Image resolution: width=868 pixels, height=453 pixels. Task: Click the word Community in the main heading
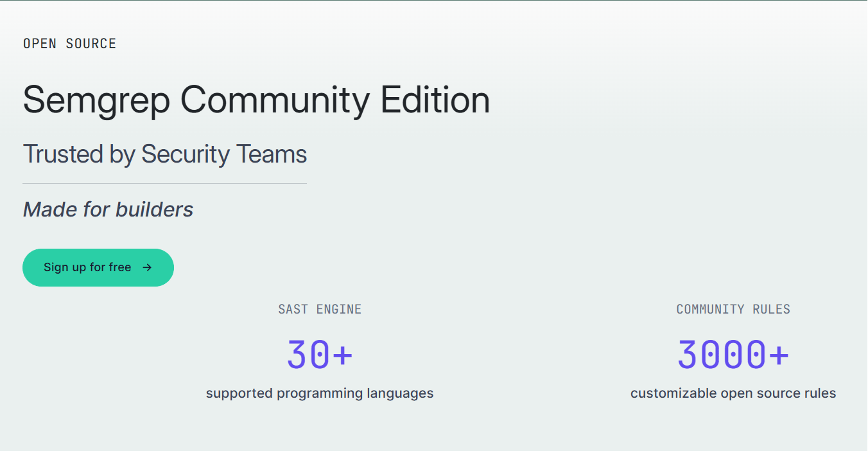pos(275,100)
